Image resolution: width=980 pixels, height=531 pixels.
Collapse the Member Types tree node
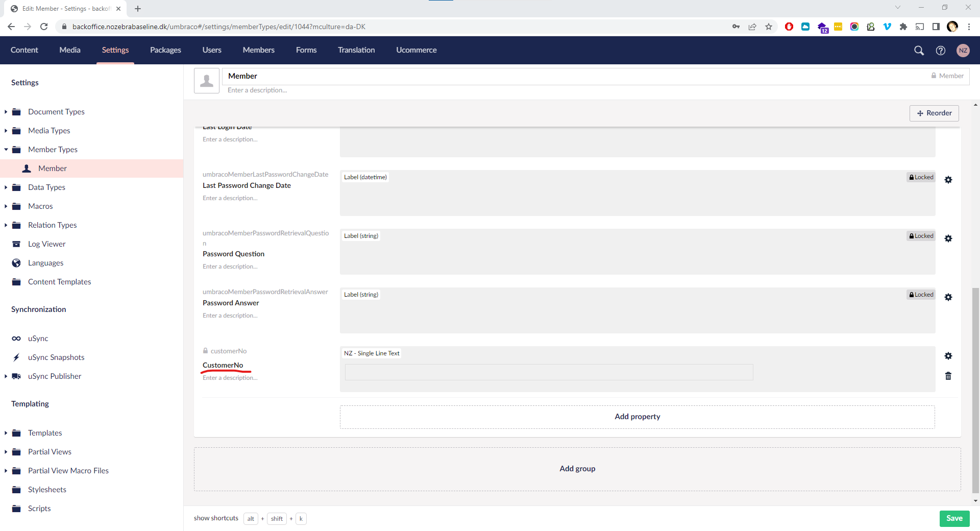tap(6, 150)
